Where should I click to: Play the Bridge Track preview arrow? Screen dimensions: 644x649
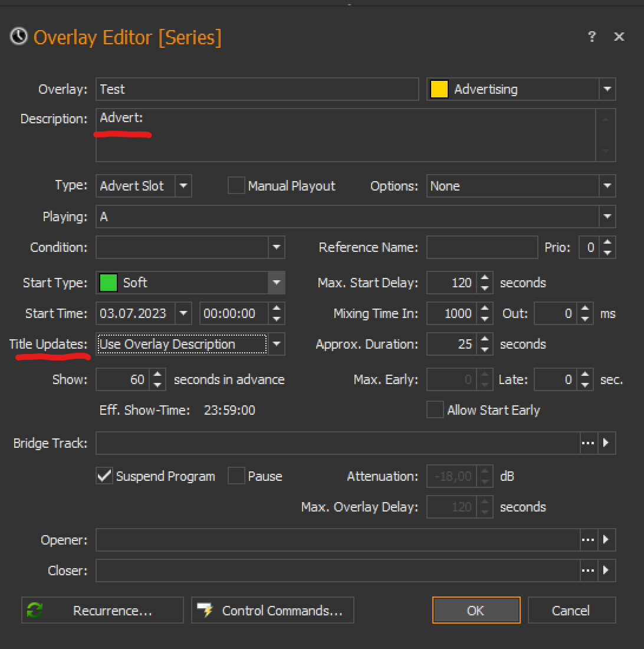tap(607, 443)
